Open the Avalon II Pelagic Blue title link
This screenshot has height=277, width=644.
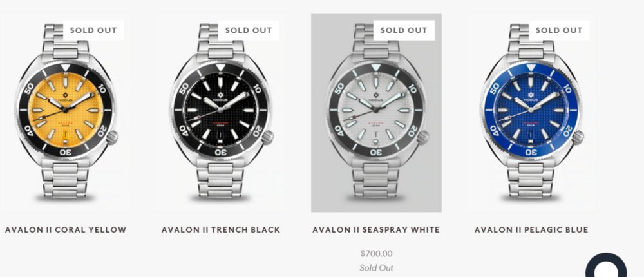(x=531, y=230)
